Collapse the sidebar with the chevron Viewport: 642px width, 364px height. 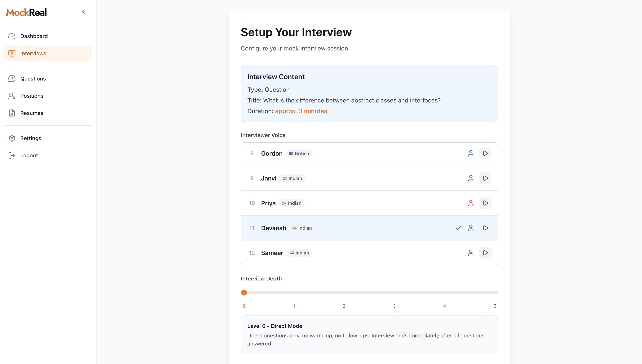coord(84,12)
